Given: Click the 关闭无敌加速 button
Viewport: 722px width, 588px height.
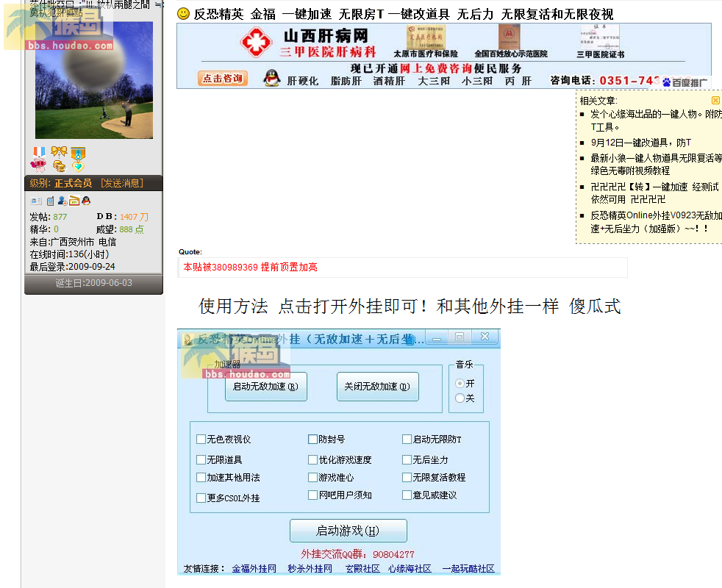Looking at the screenshot, I should pyautogui.click(x=378, y=387).
